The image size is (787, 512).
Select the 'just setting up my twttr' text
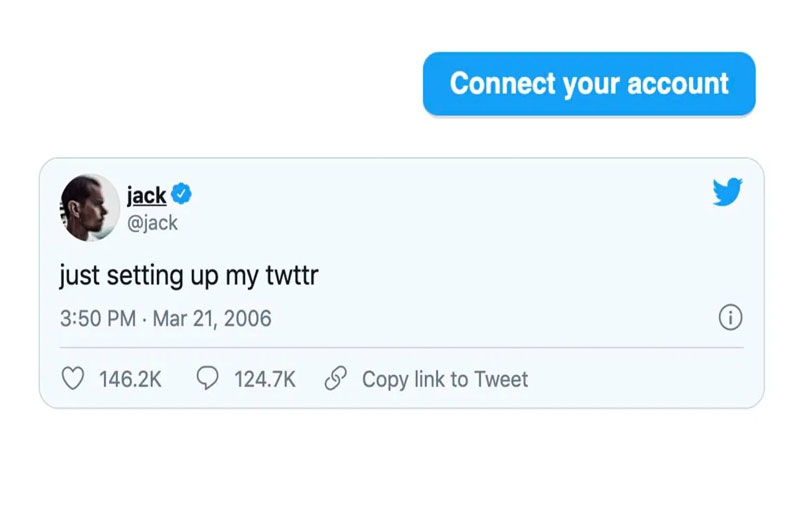[x=188, y=274]
